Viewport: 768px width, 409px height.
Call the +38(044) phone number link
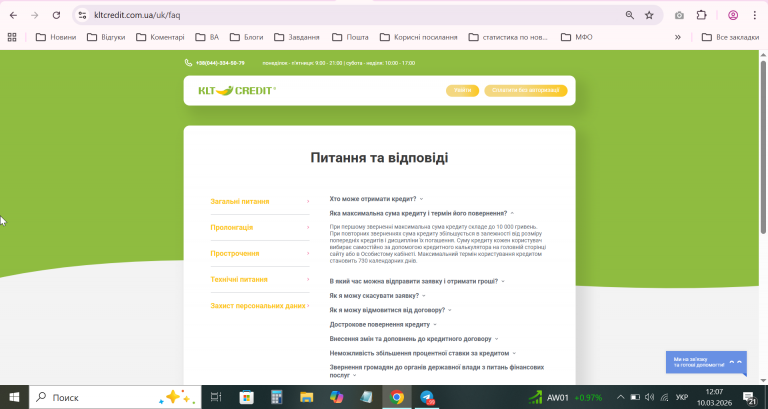(220, 63)
